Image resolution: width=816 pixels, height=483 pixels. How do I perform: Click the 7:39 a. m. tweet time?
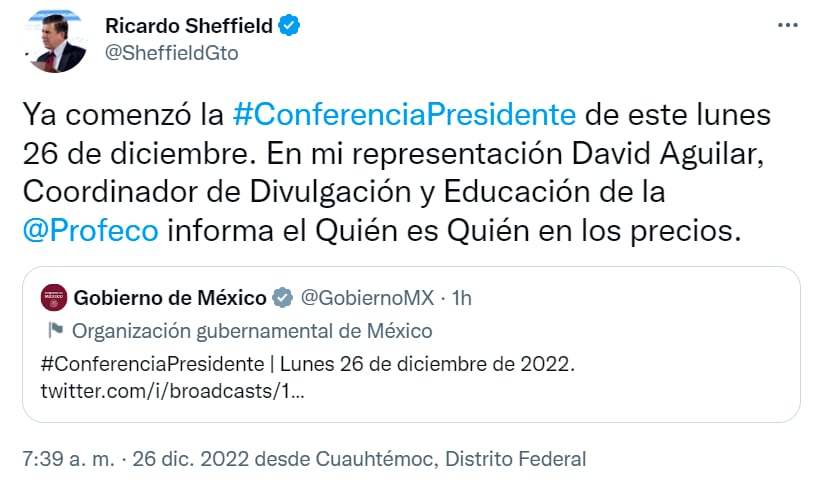pyautogui.click(x=69, y=459)
